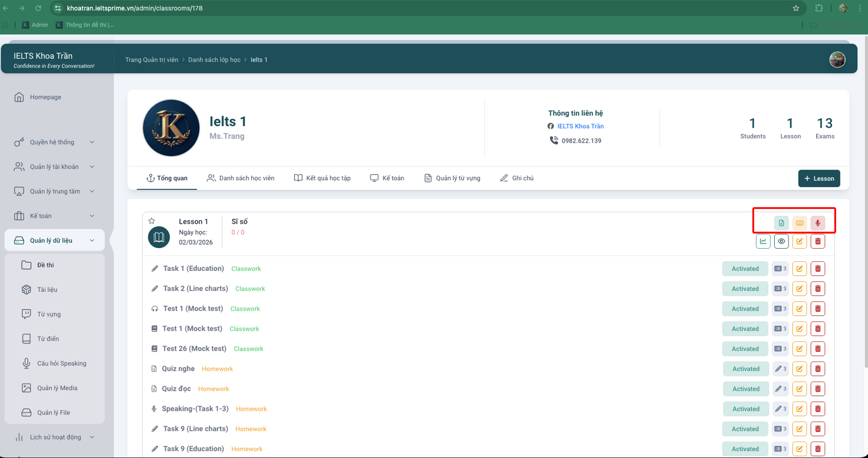Open the Lesson 1 statistics chart icon

[763, 242]
